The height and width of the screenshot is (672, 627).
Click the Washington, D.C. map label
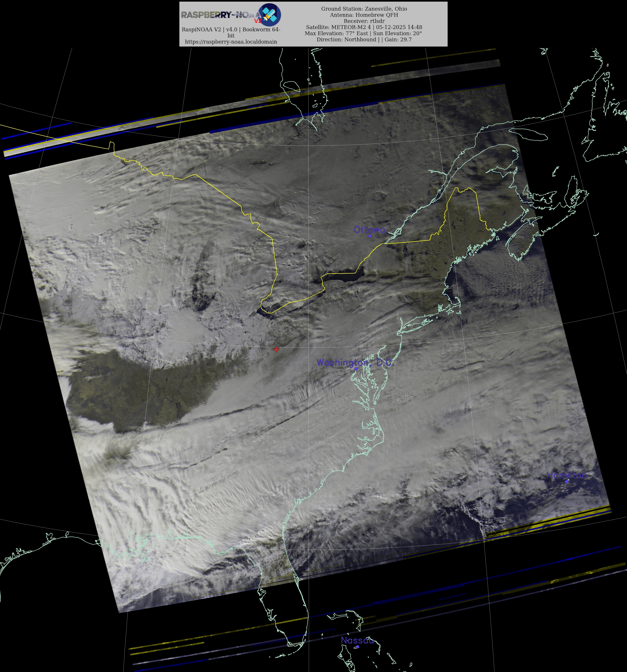[x=355, y=362]
